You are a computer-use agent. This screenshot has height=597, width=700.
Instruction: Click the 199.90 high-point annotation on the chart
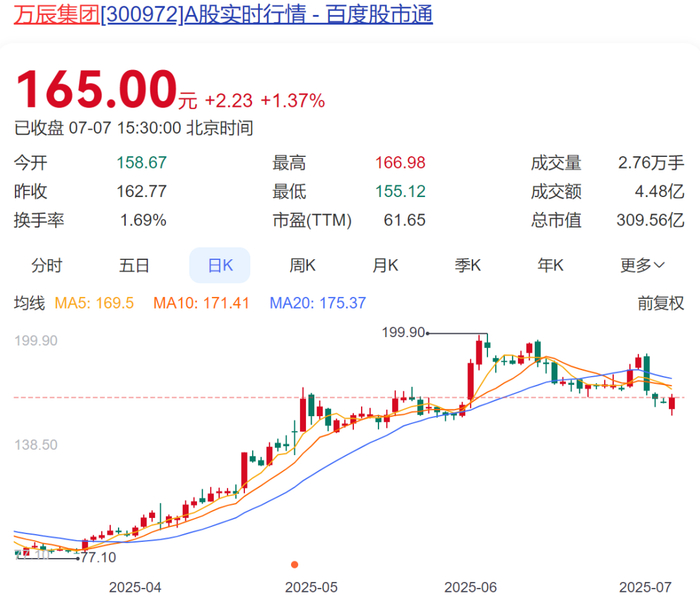(x=404, y=332)
